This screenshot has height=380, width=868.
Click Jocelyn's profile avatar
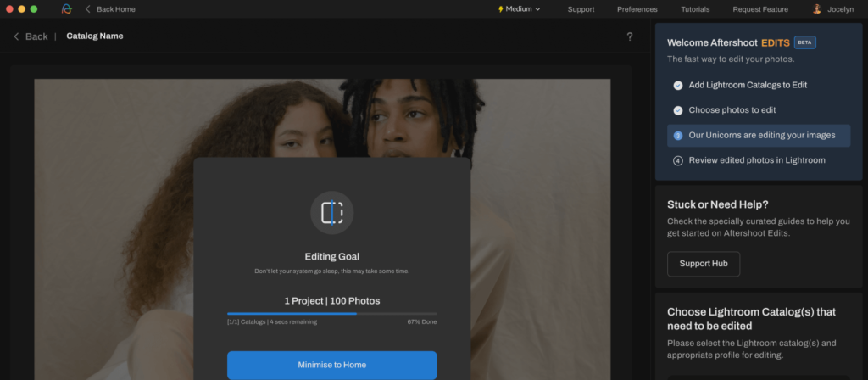pos(816,8)
